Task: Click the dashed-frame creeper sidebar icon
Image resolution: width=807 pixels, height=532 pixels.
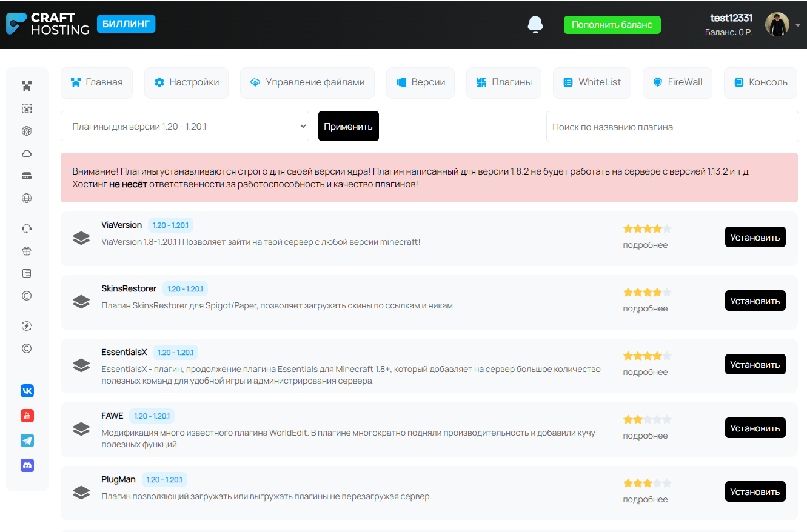Action: tap(27, 108)
